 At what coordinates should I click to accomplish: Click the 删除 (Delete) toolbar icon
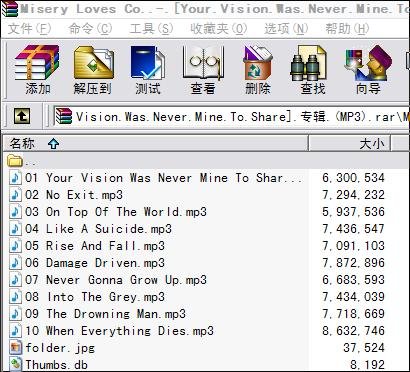tap(258, 63)
